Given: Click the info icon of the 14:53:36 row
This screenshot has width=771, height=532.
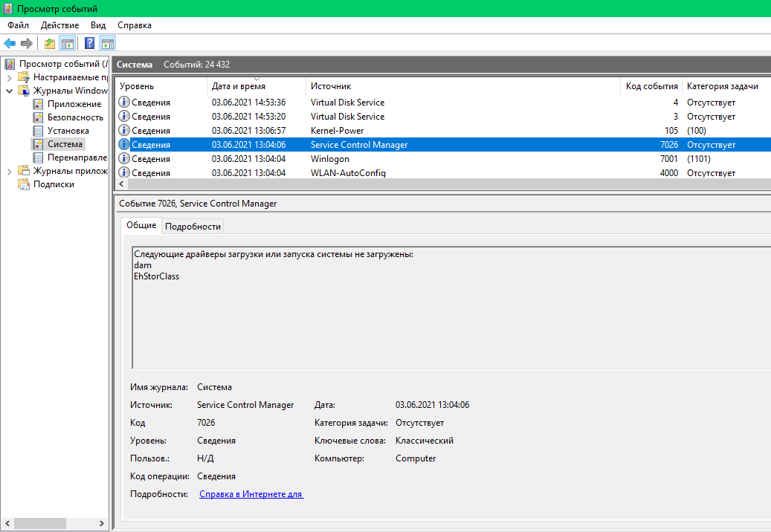Looking at the screenshot, I should (x=124, y=103).
